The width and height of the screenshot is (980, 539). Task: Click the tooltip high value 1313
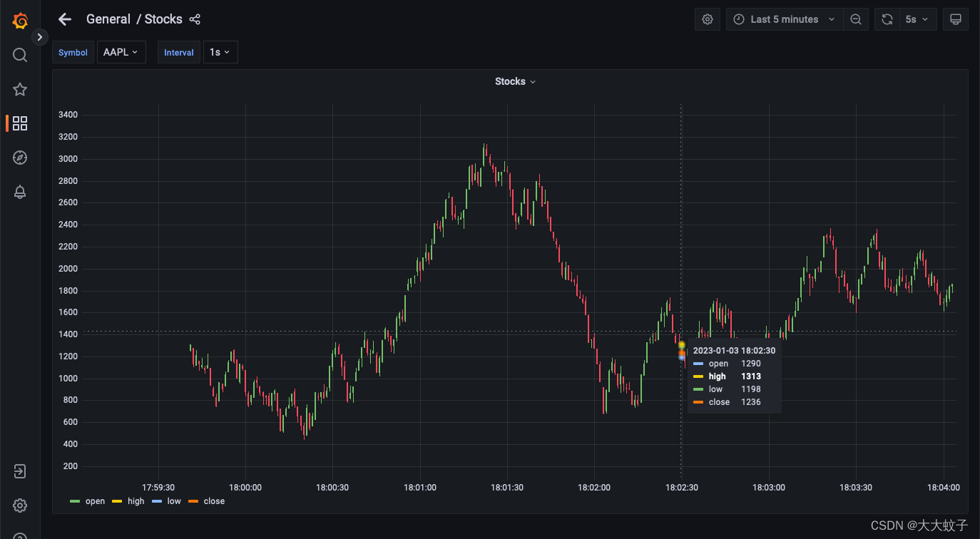pos(751,376)
